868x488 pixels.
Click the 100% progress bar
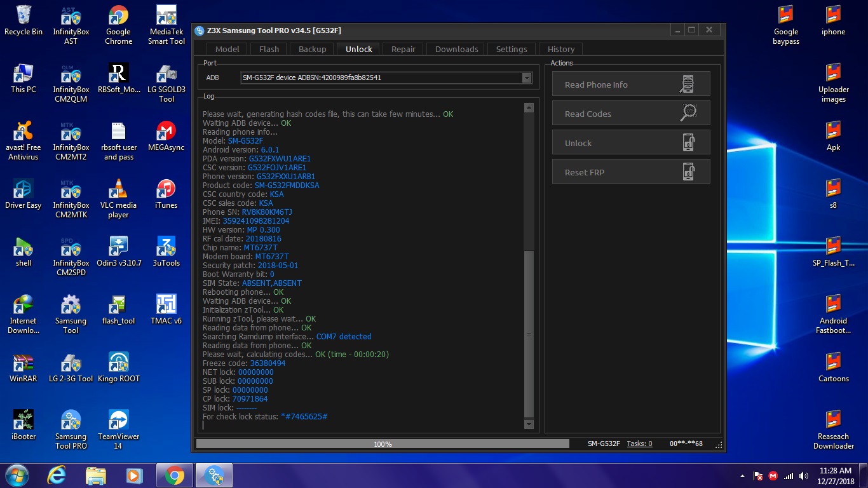383,444
